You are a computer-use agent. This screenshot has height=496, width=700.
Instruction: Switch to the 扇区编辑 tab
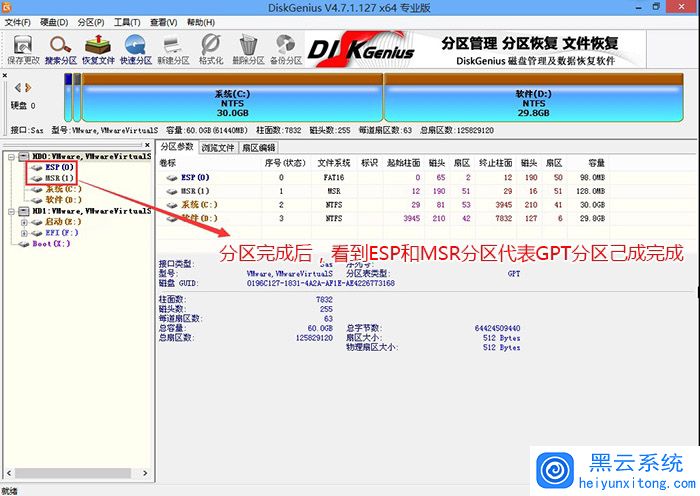click(x=259, y=147)
